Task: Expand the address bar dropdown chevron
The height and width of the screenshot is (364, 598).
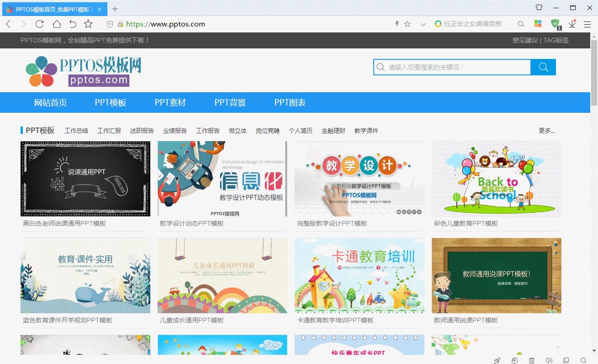Action: [423, 24]
